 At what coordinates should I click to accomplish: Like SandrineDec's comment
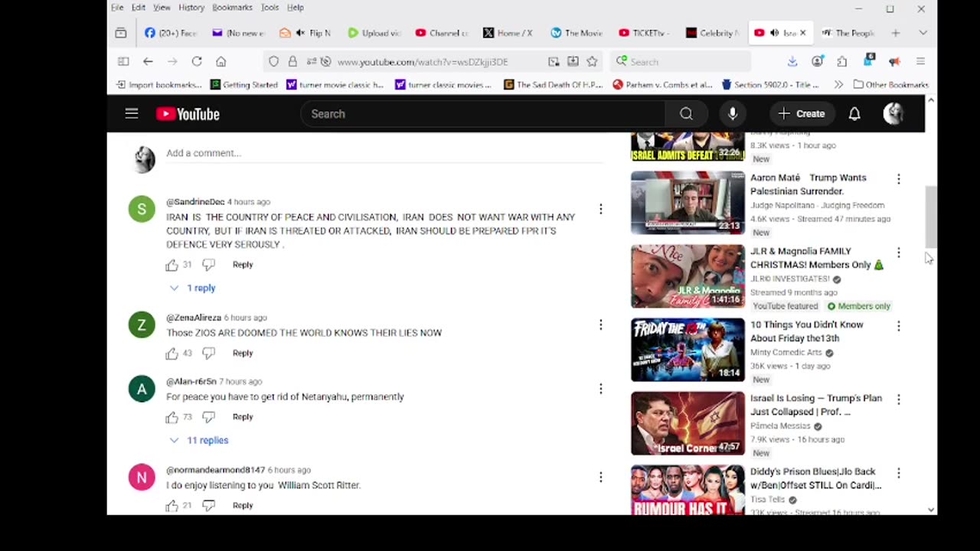(171, 265)
